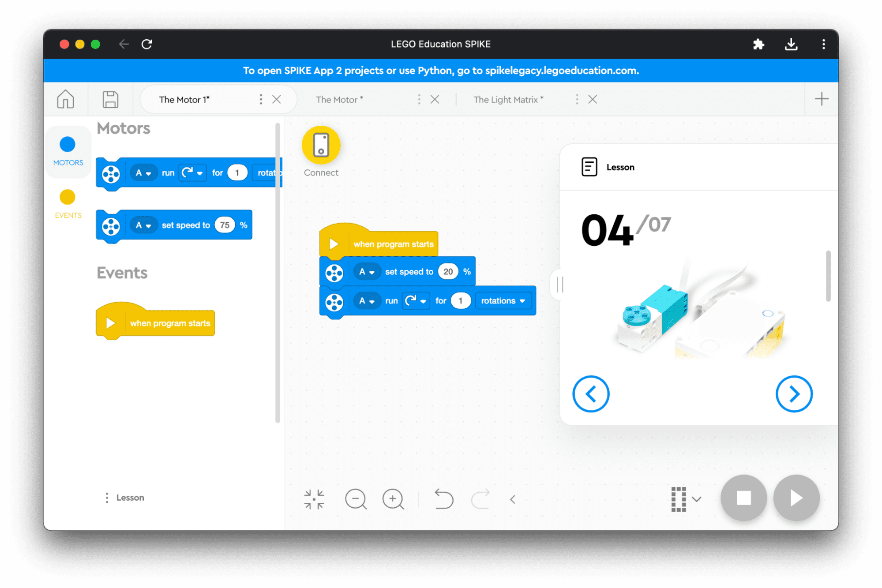Select the grid view toggle

pyautogui.click(x=679, y=498)
